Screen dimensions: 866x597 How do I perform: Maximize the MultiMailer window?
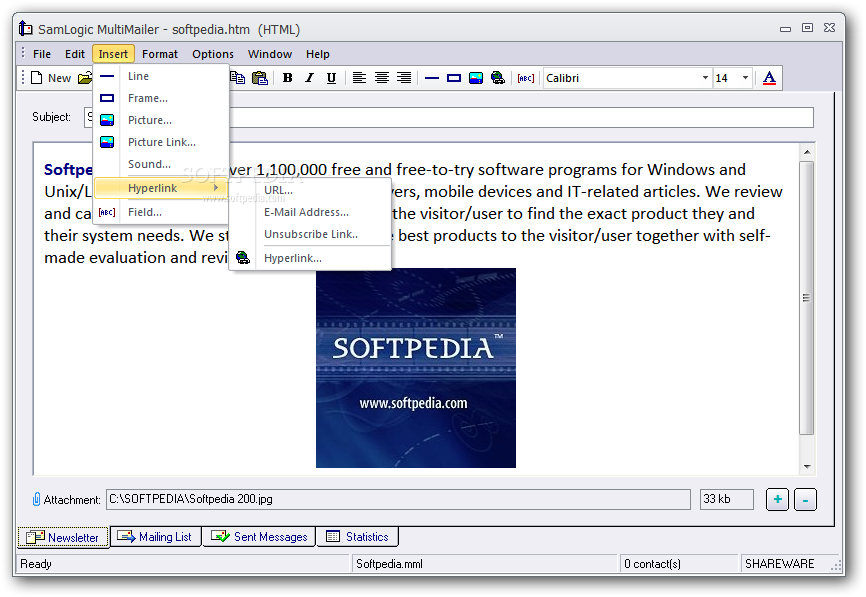[807, 28]
